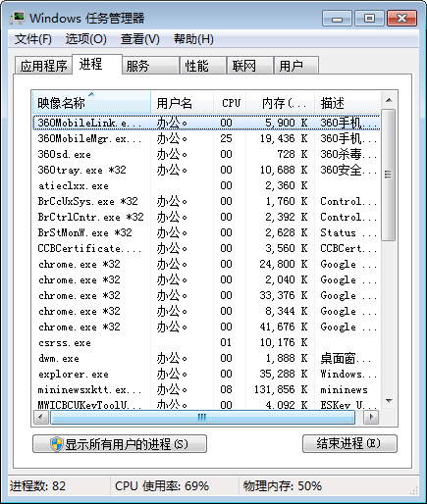This screenshot has height=504, width=427.
Task: Open the 联网 tab
Action: pyautogui.click(x=250, y=66)
